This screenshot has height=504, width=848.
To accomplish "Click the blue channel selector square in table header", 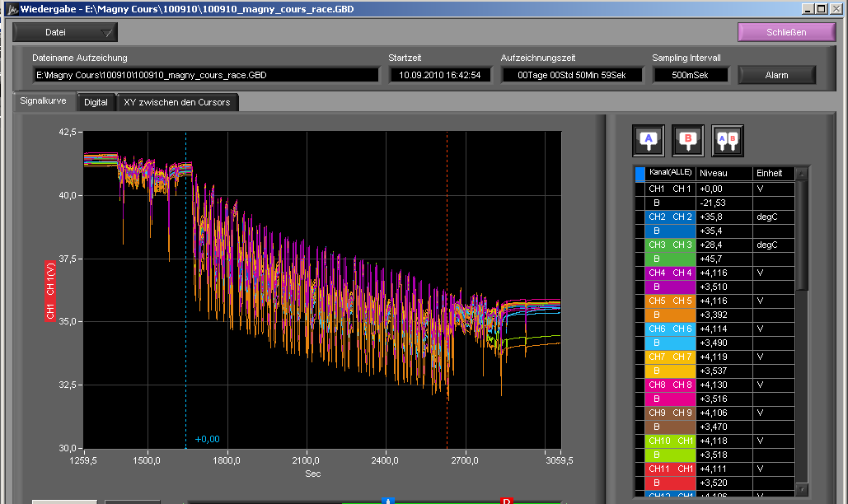I will [640, 174].
